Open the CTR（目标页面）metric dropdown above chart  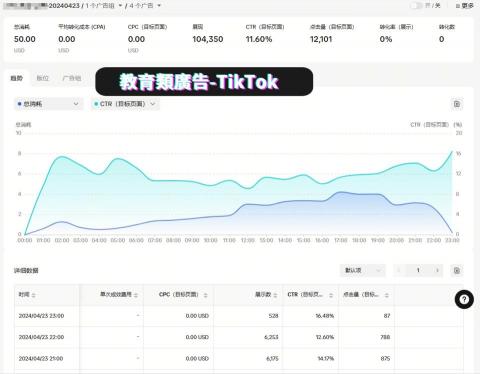pos(125,104)
